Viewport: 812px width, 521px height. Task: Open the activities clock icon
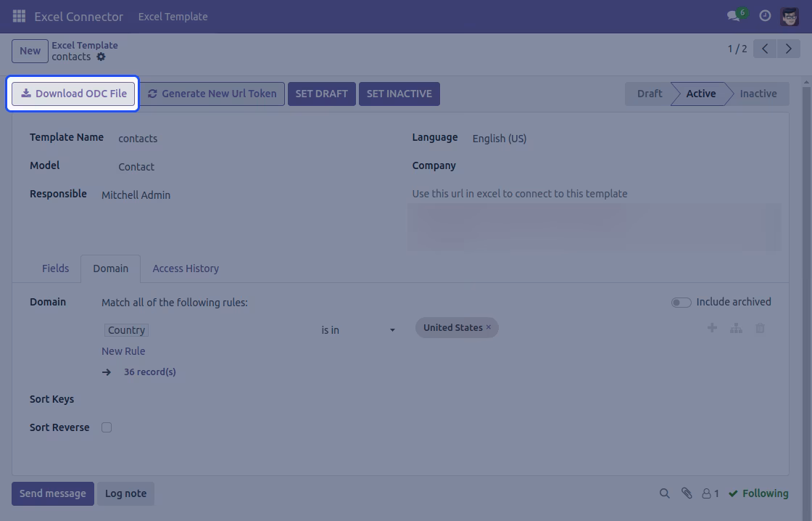click(765, 16)
